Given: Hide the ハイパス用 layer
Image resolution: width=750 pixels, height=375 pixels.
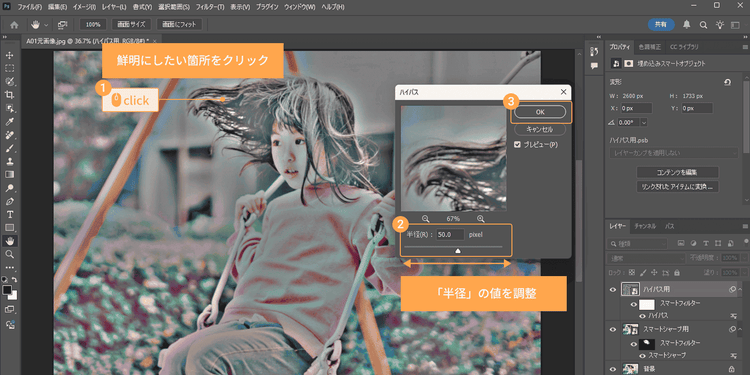Looking at the screenshot, I should pyautogui.click(x=613, y=289).
